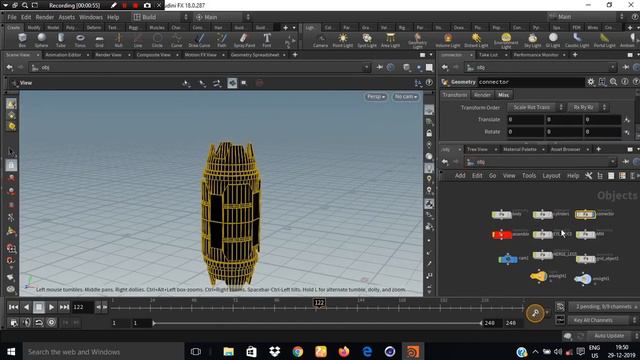Open the Persp viewport dropdown

[376, 97]
